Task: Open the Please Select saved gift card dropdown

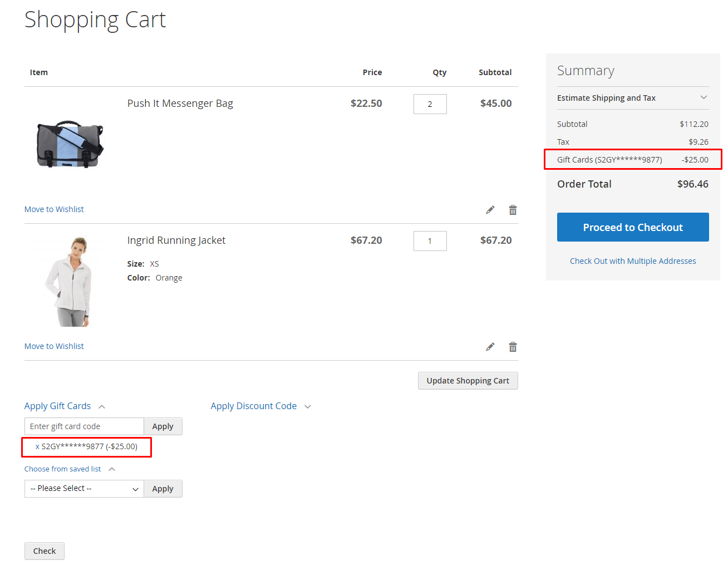Action: [84, 489]
